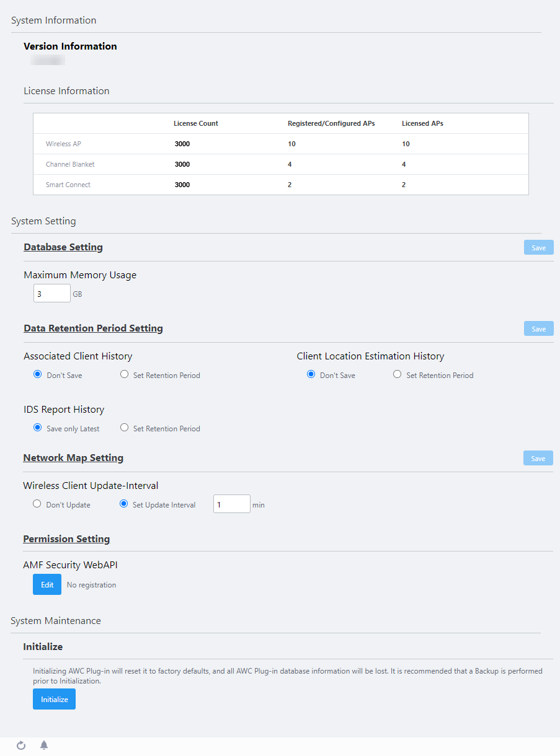560x756 pixels.
Task: Open the notifications bell icon
Action: pyautogui.click(x=44, y=745)
